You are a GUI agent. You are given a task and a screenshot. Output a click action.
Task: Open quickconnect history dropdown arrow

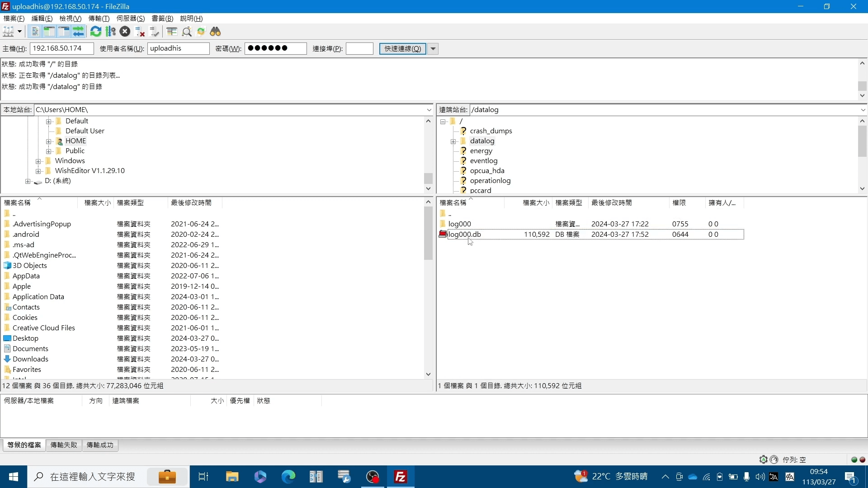(x=433, y=49)
